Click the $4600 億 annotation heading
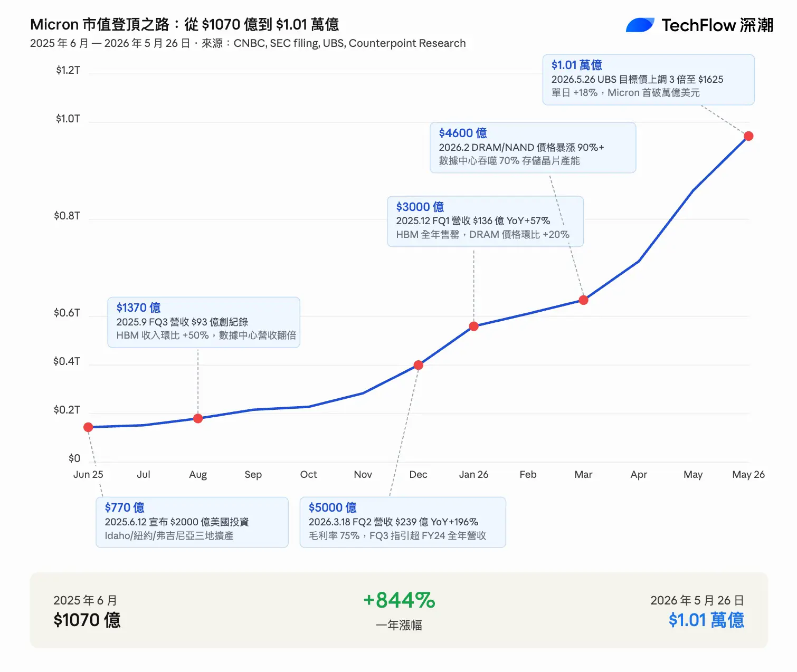The image size is (797, 672). [x=463, y=133]
